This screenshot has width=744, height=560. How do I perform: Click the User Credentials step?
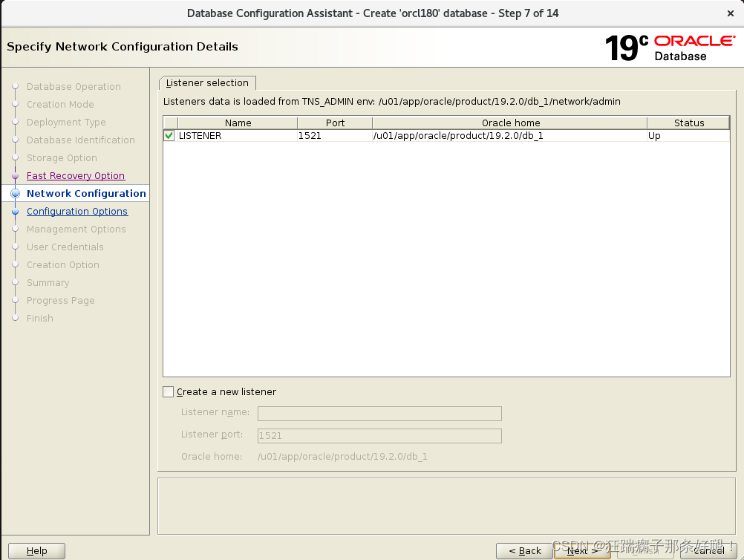[65, 247]
